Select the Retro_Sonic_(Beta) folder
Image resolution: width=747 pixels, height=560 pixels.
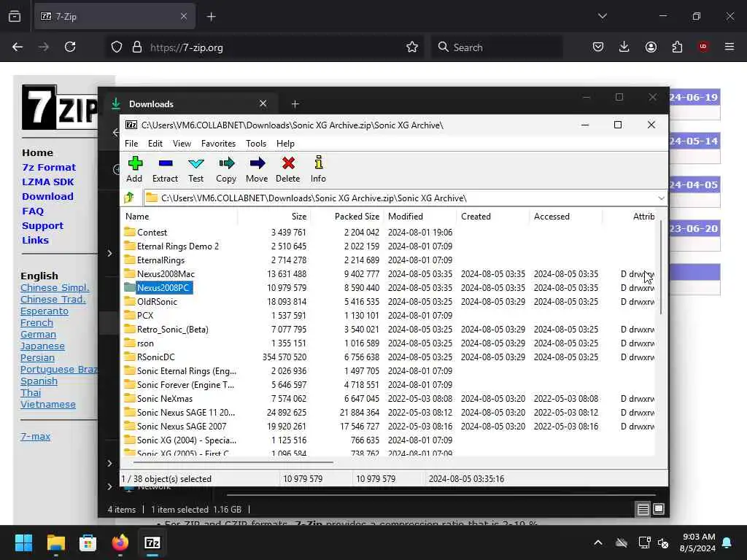pos(172,330)
